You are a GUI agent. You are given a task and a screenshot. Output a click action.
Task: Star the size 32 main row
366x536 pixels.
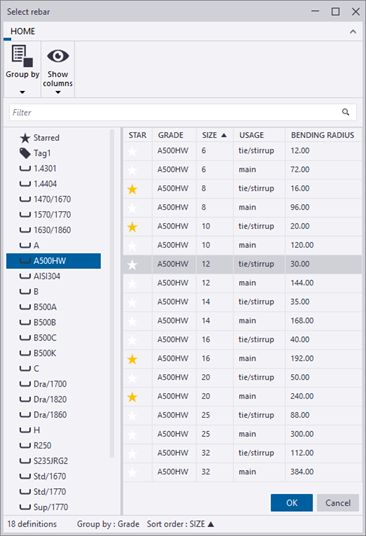coord(132,472)
